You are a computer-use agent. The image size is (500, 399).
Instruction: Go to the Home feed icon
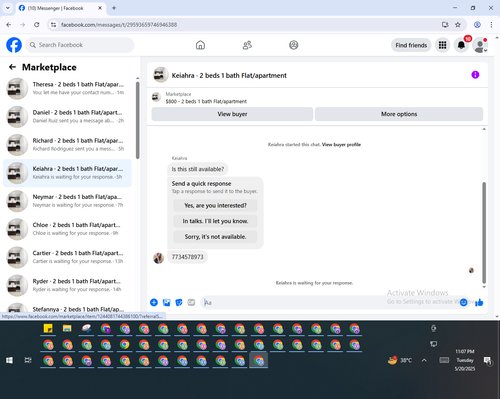click(x=200, y=45)
